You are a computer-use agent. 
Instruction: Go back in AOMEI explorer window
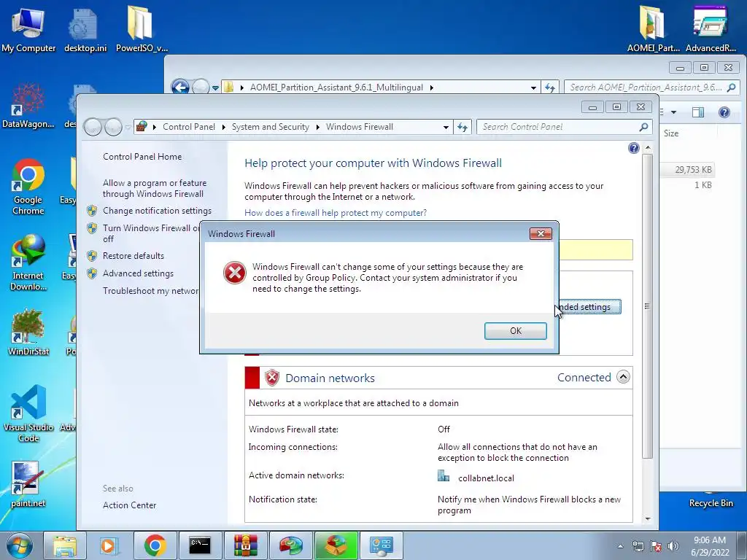[180, 87]
